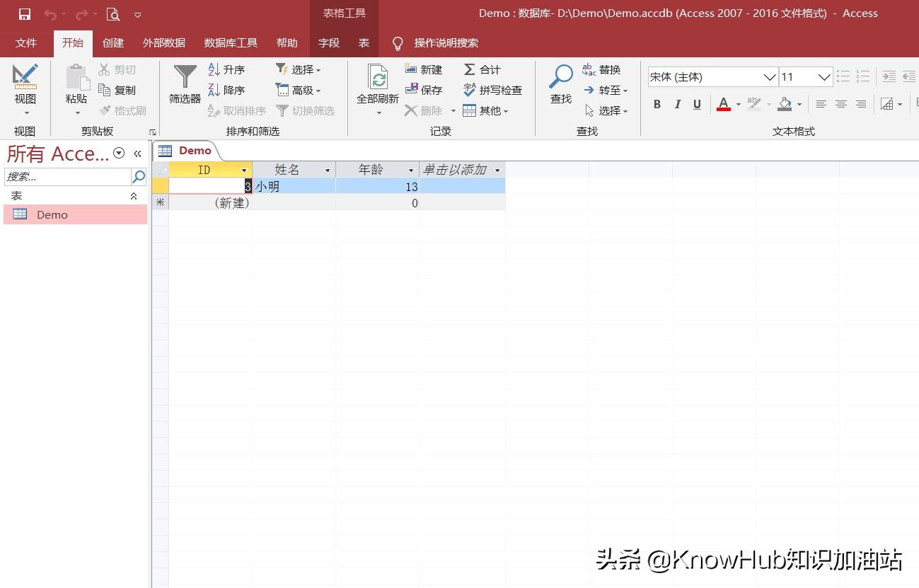Switch to the 字段 ribbon tab
The width and height of the screenshot is (919, 588).
(x=329, y=42)
